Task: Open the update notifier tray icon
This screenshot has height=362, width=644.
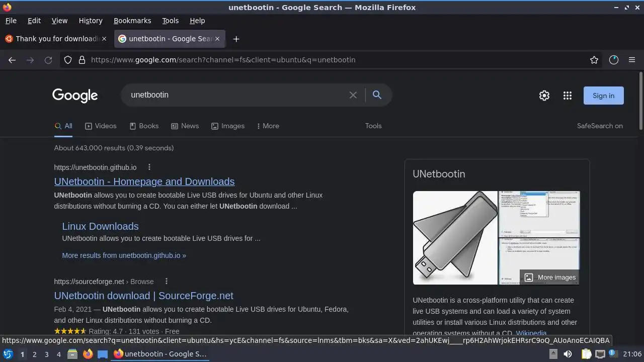Action: [613, 354]
